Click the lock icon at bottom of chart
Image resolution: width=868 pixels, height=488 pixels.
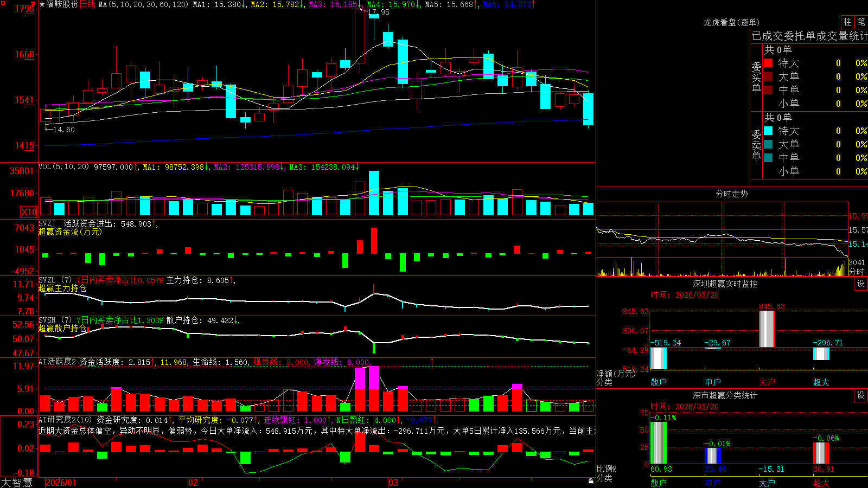591,481
